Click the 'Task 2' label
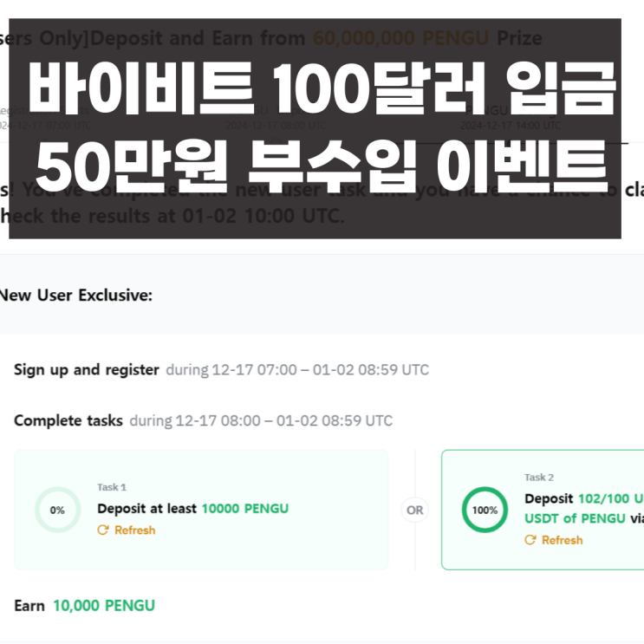Image resolution: width=644 pixels, height=644 pixels. point(539,477)
